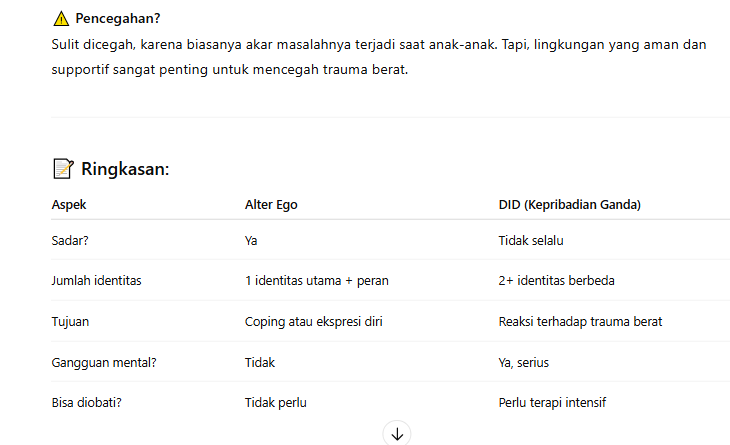The width and height of the screenshot is (730, 445).
Task: Click the 1 identitas utama + peran cell
Action: [316, 281]
